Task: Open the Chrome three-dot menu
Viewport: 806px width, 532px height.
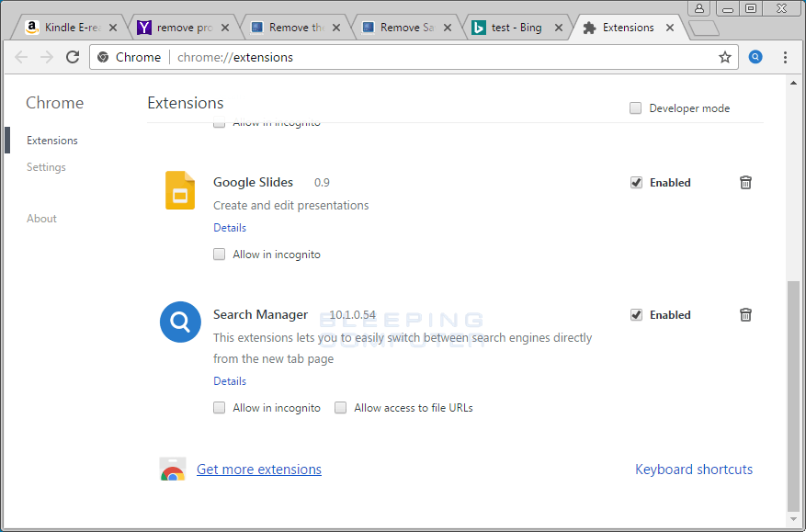Action: tap(785, 57)
